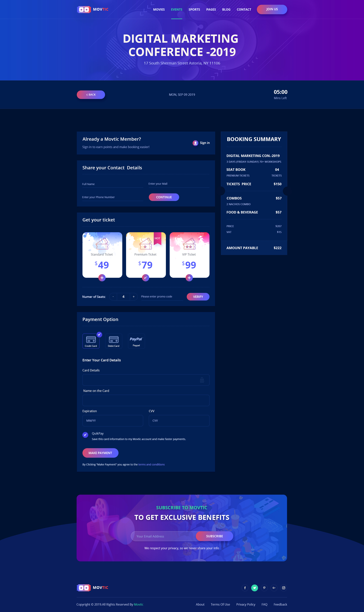The image size is (364, 612).
Task: Click the user Sign In icon
Action: tap(196, 143)
